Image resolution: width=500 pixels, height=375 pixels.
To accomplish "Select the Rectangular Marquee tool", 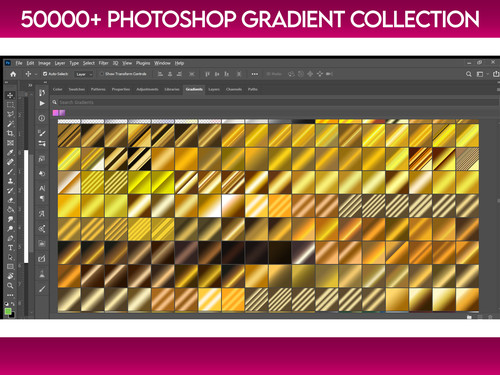I will [10, 105].
